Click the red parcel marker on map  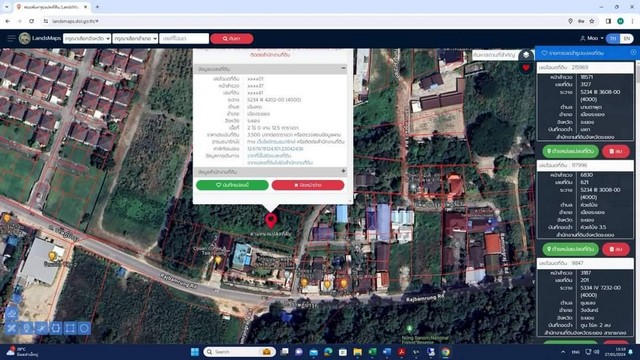click(x=271, y=220)
